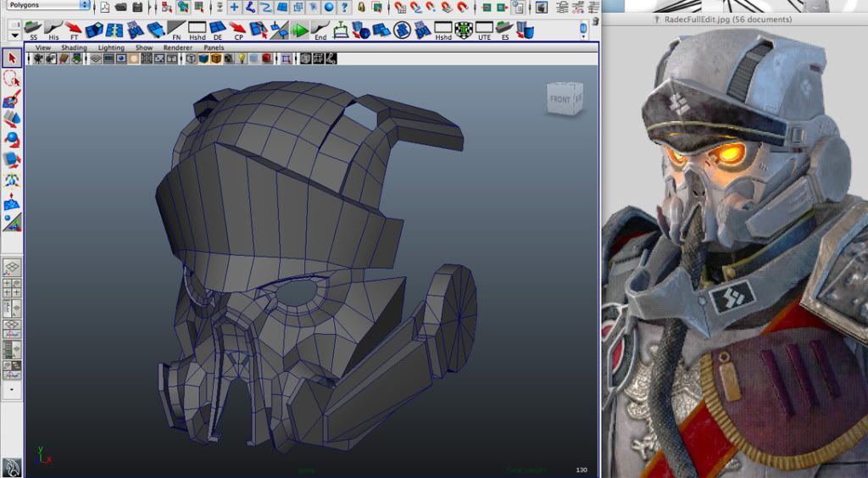Toggle construction history on/off
This screenshot has width=868, height=478.
coord(519,7)
